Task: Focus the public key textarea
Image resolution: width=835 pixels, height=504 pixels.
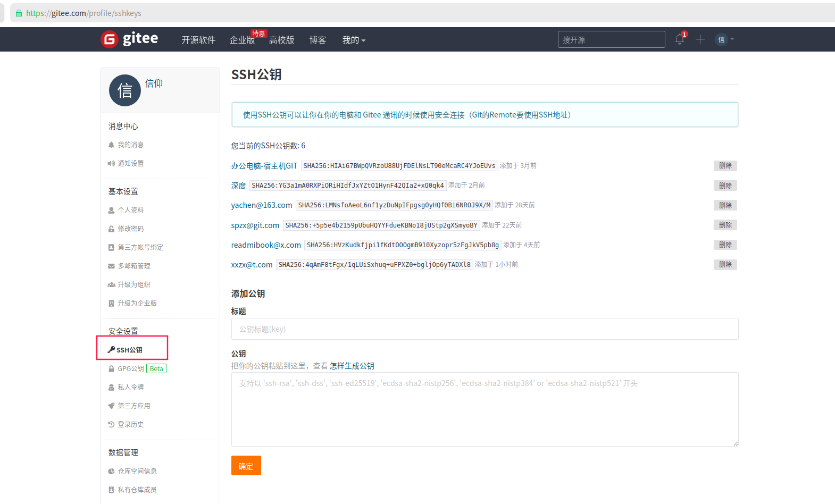Action: tap(485, 409)
